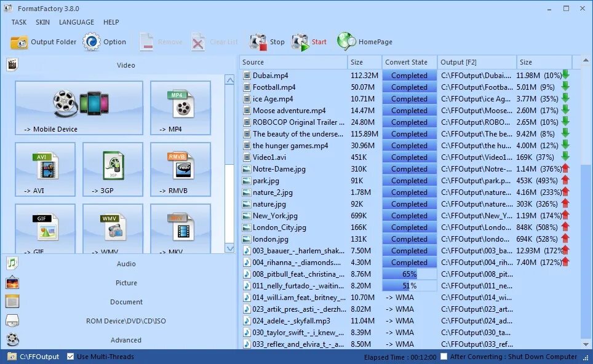Open the Option settings icon
This screenshot has height=364, width=593.
click(x=92, y=42)
